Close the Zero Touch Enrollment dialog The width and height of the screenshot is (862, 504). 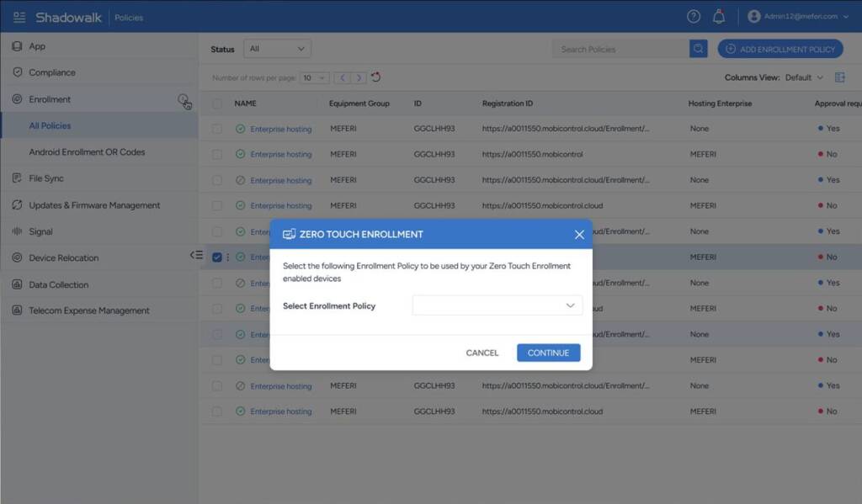[579, 235]
